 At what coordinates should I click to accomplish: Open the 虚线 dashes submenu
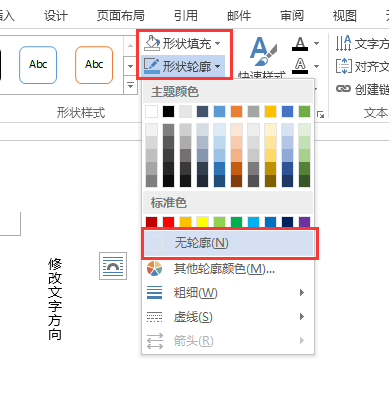[228, 317]
